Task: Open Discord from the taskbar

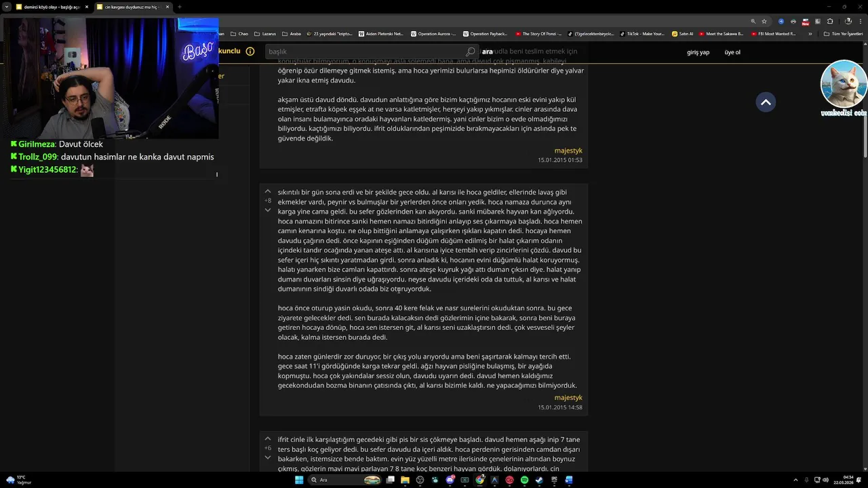Action: click(x=450, y=480)
